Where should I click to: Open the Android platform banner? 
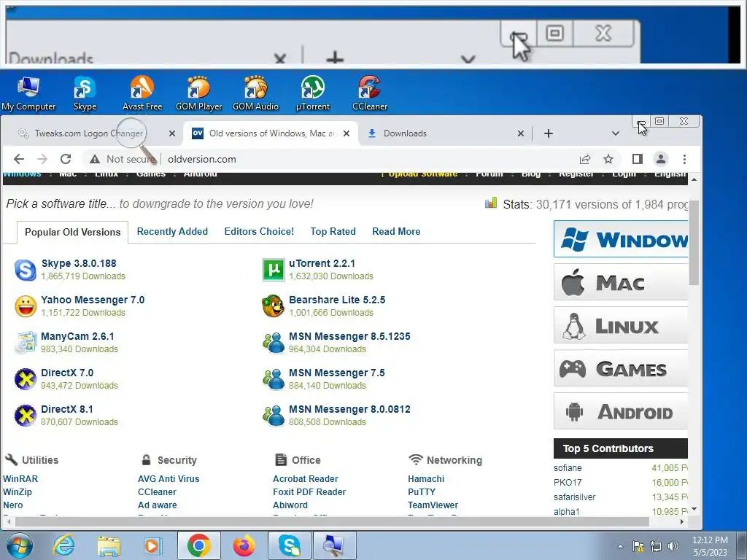621,411
